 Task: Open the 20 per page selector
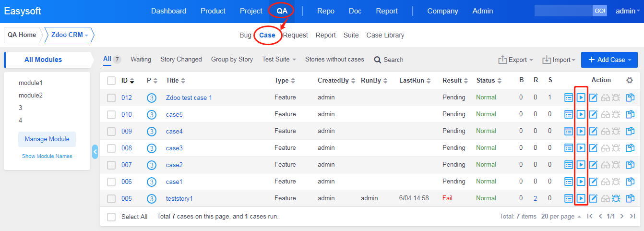[561, 217]
